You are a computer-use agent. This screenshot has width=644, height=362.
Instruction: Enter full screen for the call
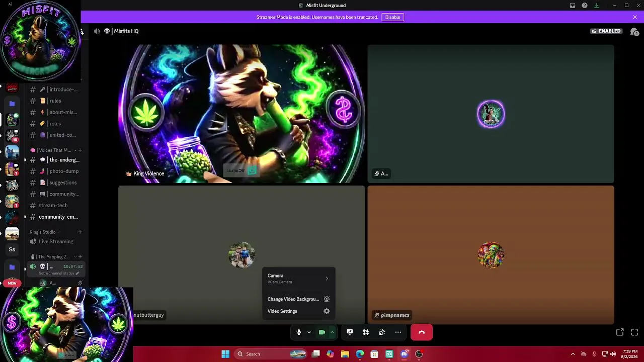tap(634, 332)
